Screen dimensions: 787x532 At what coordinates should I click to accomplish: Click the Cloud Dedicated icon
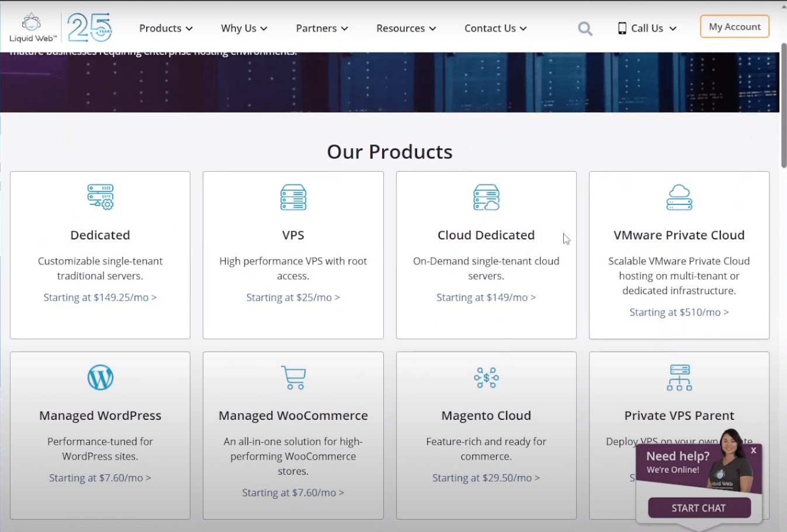click(486, 197)
